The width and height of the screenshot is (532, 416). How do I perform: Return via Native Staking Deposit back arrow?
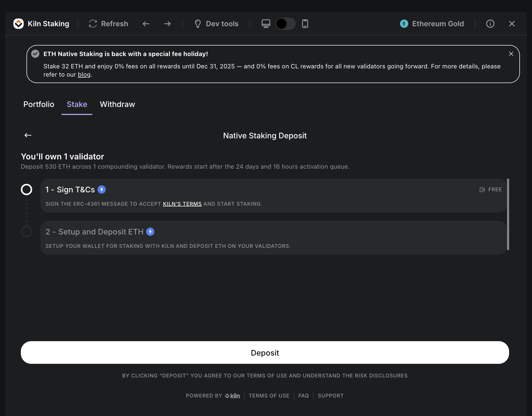(x=28, y=135)
